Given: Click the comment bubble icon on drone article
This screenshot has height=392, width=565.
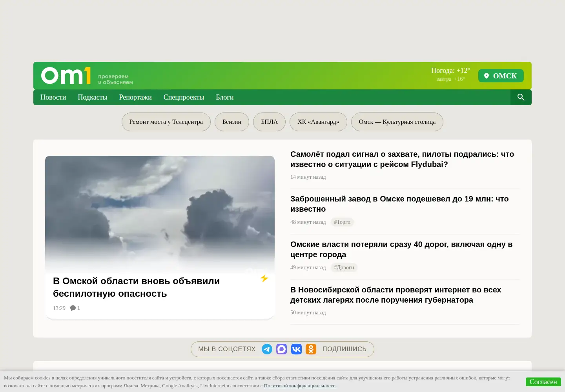Looking at the screenshot, I should coord(73,308).
